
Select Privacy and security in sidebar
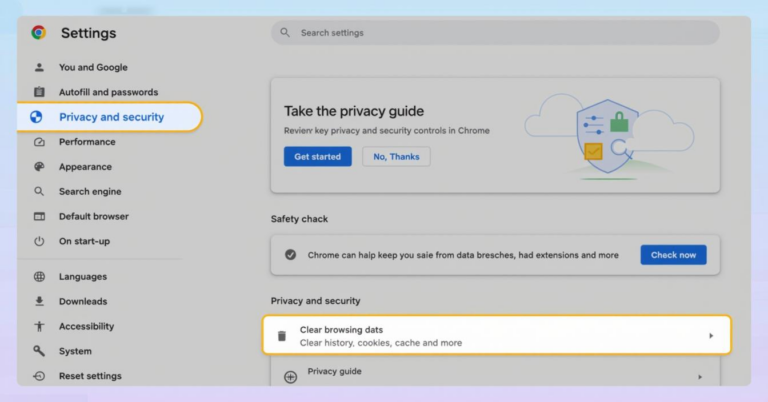(110, 117)
